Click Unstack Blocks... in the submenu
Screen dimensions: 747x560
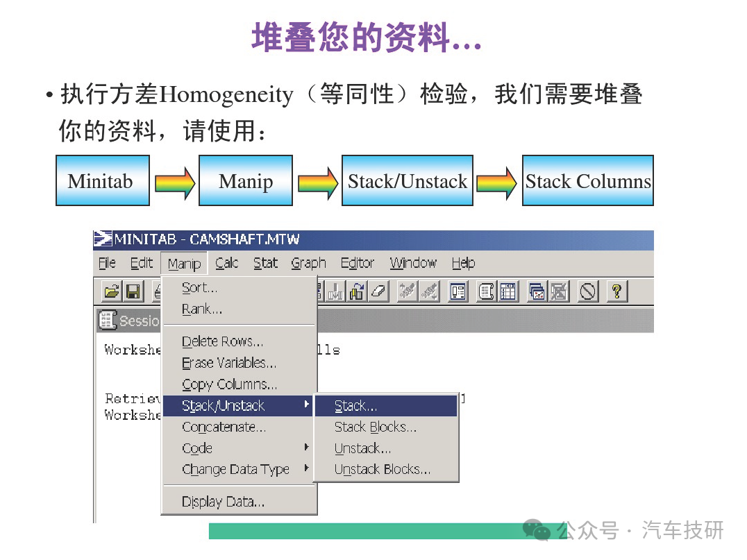(387, 470)
